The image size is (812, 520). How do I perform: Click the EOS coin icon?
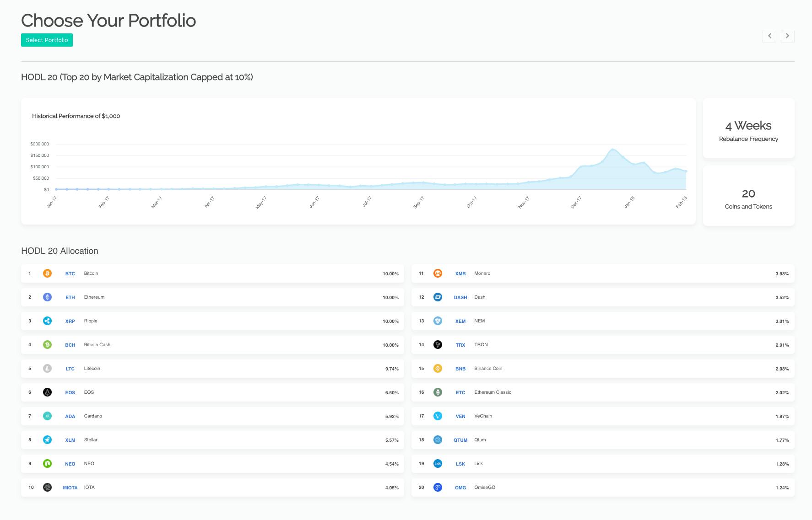(x=47, y=392)
